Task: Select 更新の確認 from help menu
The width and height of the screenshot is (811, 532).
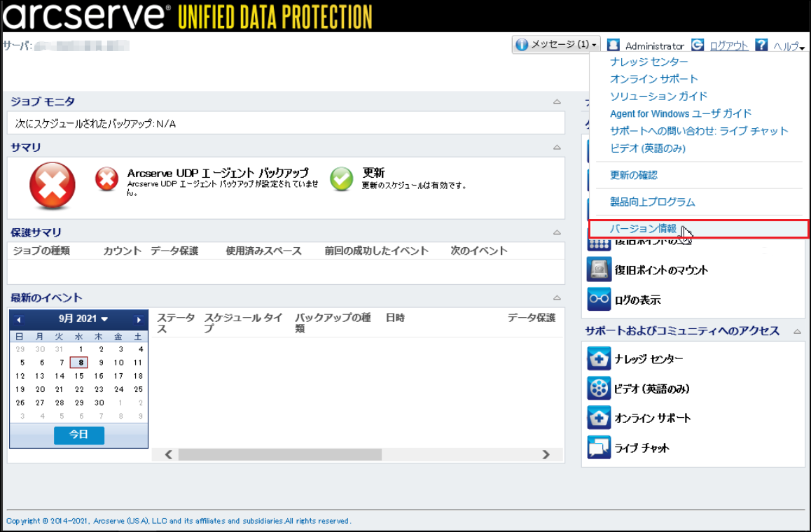Action: tap(634, 175)
